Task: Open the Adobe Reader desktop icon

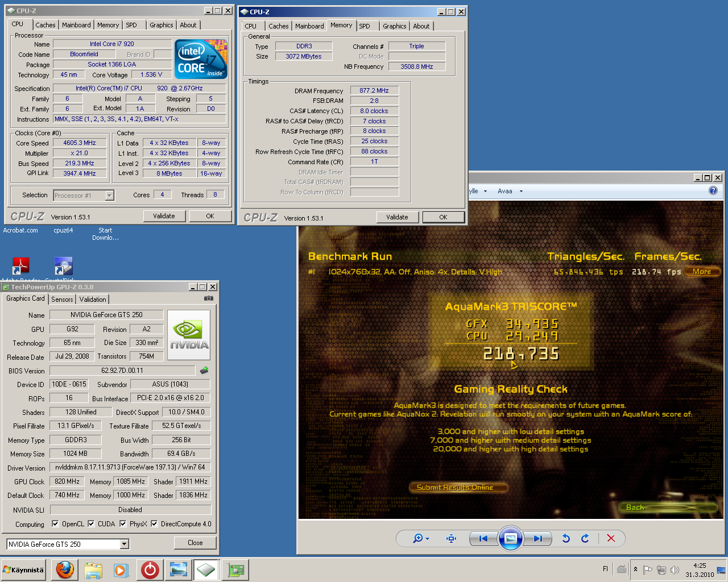Action: pos(21,266)
